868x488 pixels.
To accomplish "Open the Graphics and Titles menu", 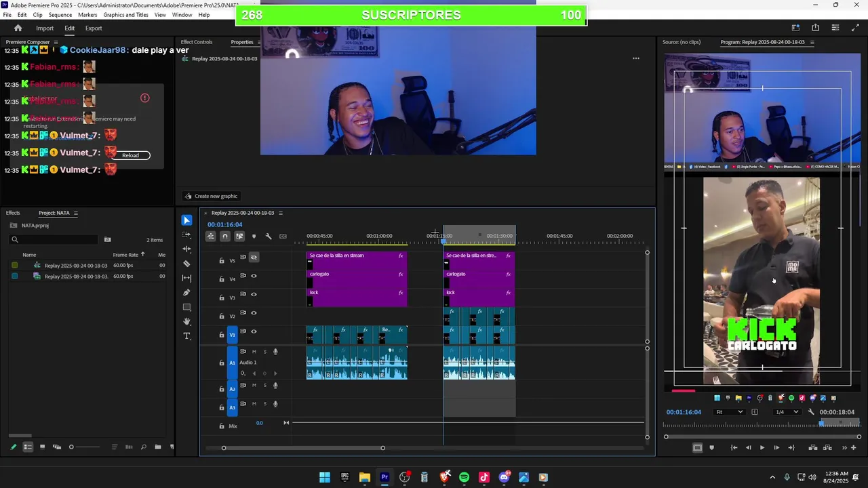I will [126, 15].
